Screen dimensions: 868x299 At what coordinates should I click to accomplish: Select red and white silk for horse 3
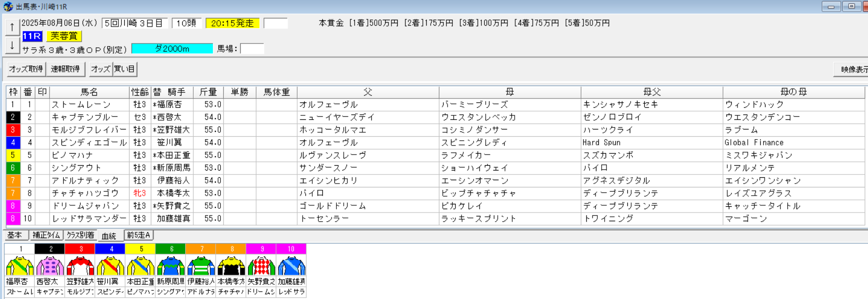coord(80,266)
